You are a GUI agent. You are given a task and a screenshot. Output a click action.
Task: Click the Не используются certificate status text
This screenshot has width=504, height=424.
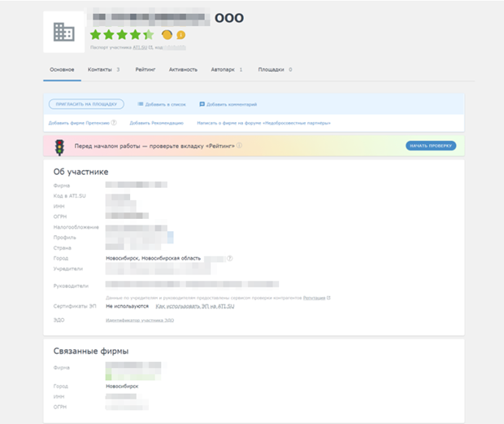coord(128,306)
